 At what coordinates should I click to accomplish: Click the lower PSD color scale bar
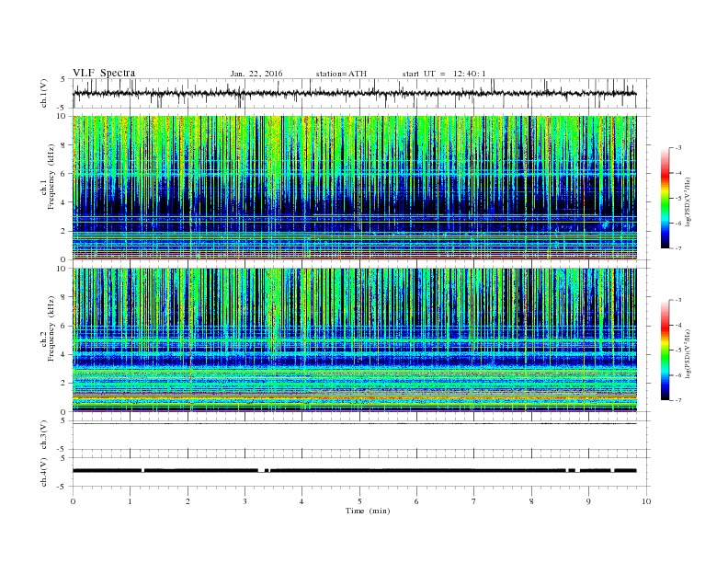[665, 350]
